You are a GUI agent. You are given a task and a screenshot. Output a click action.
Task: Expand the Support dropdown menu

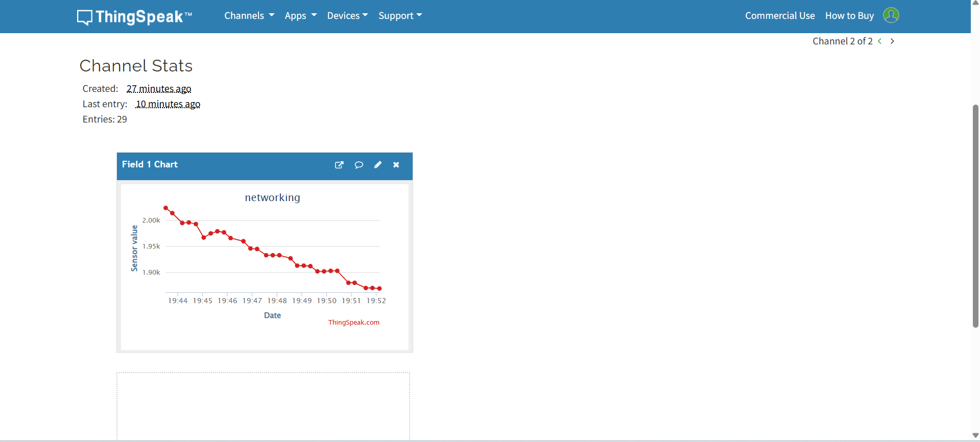pyautogui.click(x=400, y=16)
